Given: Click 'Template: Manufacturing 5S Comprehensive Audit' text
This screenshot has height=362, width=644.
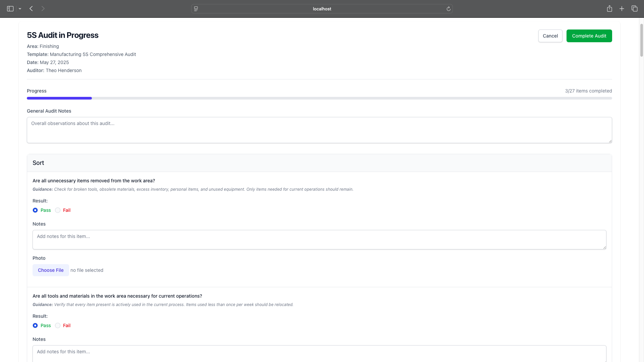Looking at the screenshot, I should pos(81,54).
